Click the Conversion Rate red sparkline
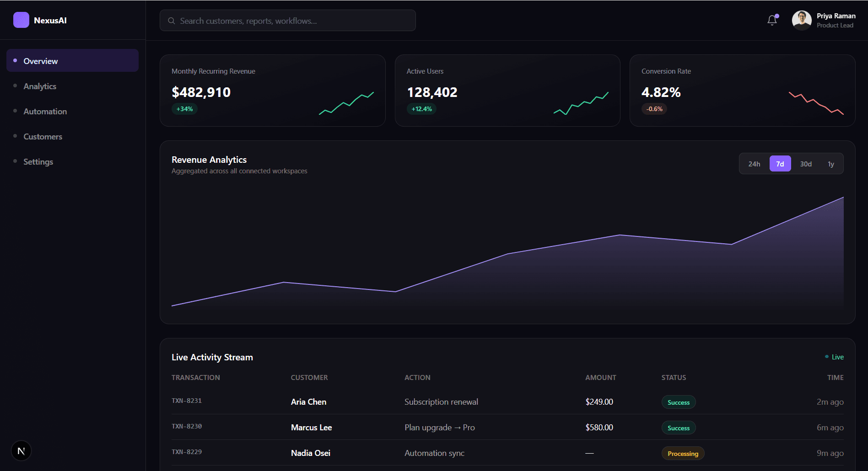868x471 pixels. (816, 103)
